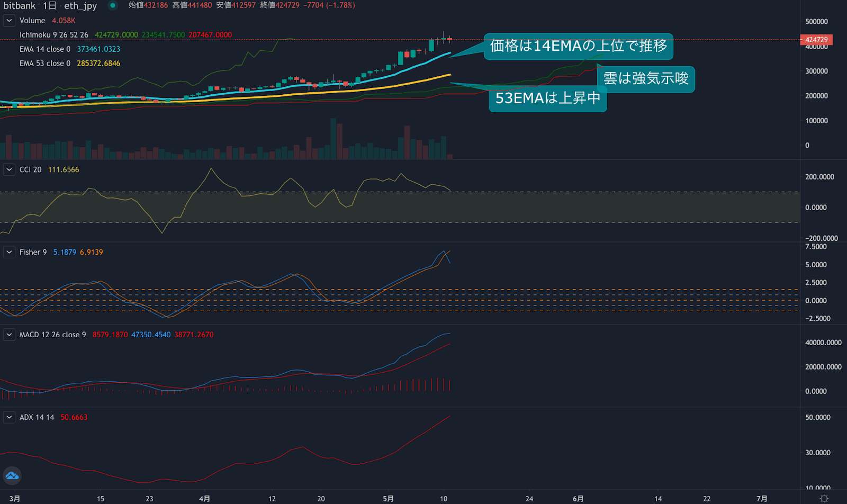The width and height of the screenshot is (847, 504).
Task: Collapse the Fisher 9 pane chevron
Action: [9, 252]
